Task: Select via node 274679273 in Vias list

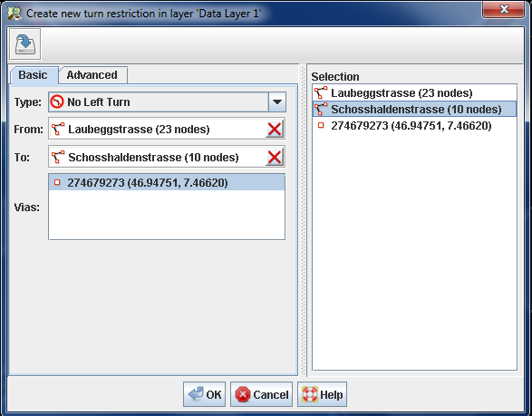Action: coord(167,182)
